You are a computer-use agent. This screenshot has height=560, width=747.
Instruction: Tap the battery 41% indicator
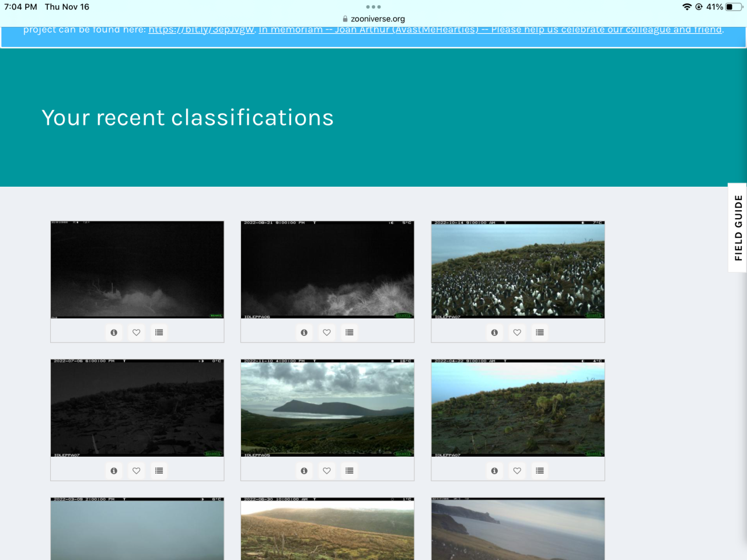[724, 7]
